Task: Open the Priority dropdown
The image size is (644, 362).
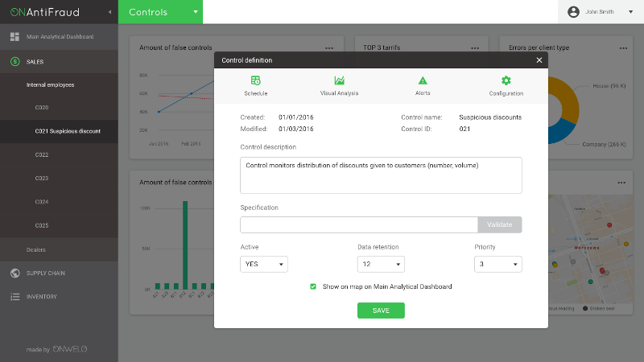Action: click(497, 264)
